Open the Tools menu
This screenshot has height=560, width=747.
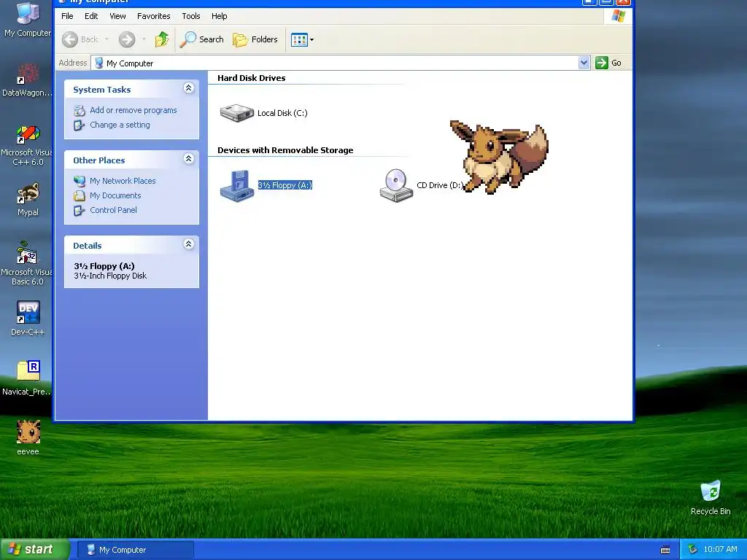coord(190,16)
